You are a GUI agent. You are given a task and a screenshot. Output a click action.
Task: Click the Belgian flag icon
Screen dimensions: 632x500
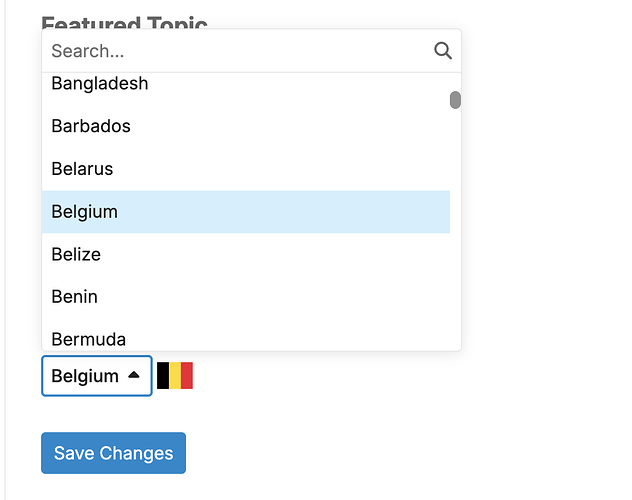[x=175, y=376]
